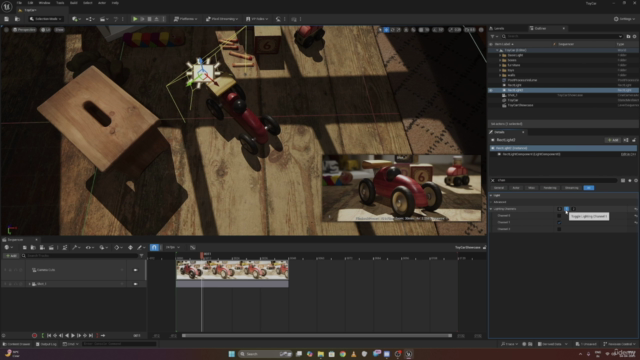Click the Outliner search field

click(562, 36)
